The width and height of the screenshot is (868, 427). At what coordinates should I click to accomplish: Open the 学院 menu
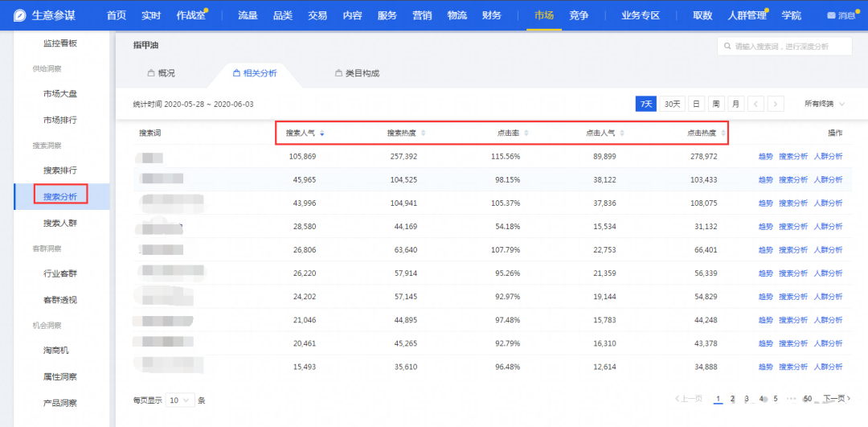click(791, 15)
